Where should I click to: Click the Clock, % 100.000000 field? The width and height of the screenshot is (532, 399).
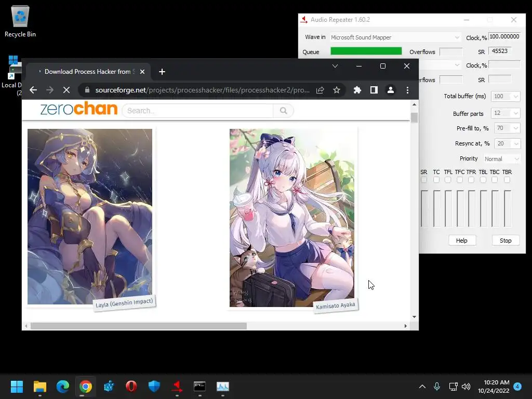(x=504, y=37)
